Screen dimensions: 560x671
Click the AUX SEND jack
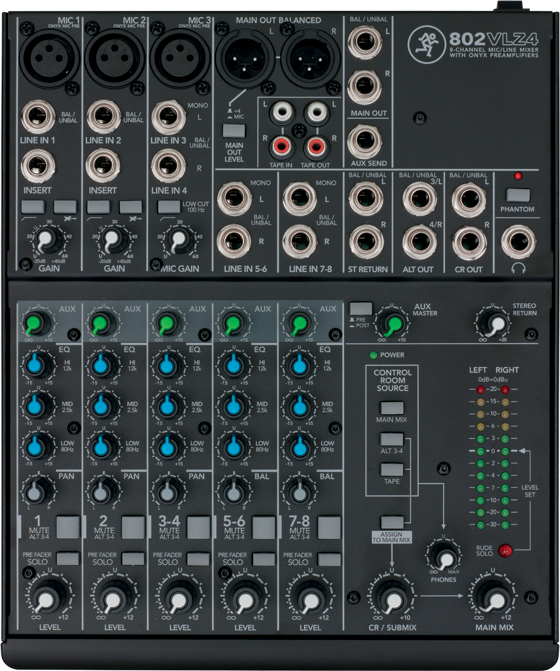[x=364, y=142]
